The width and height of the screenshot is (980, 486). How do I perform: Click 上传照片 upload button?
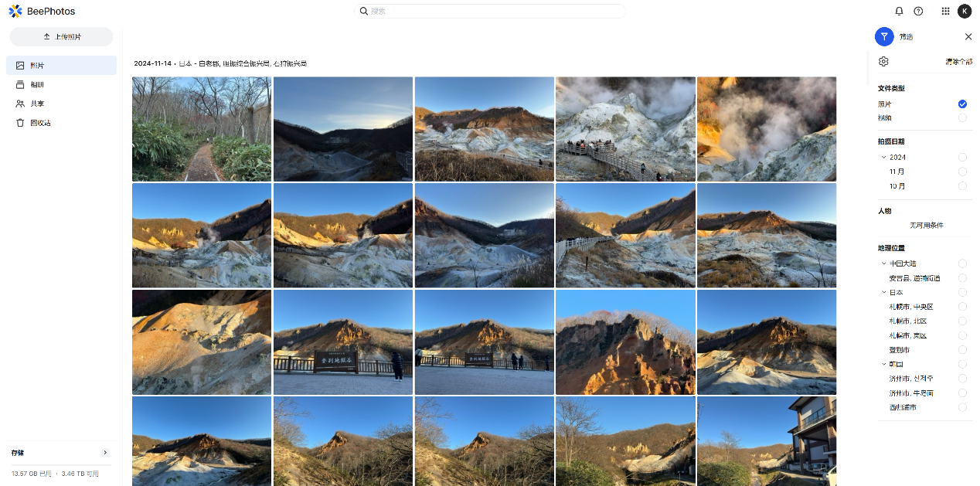(x=61, y=36)
